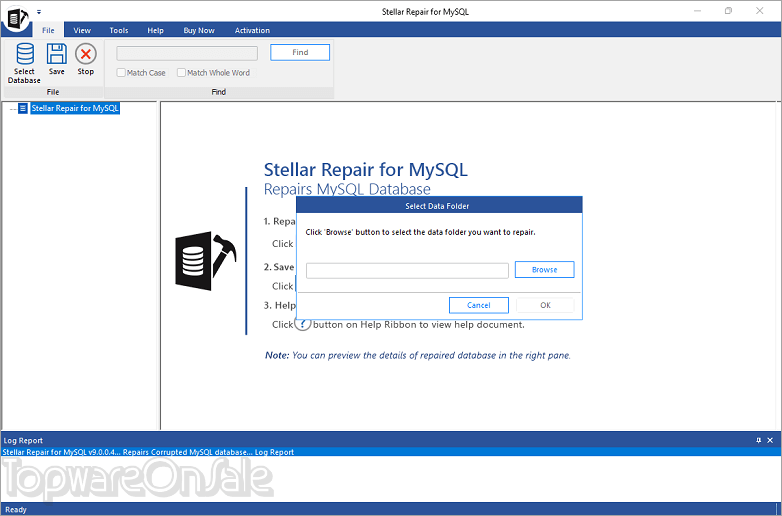Click the Stellar Repair for MySQL tree node icon
The width and height of the screenshot is (782, 516).
tap(23, 108)
